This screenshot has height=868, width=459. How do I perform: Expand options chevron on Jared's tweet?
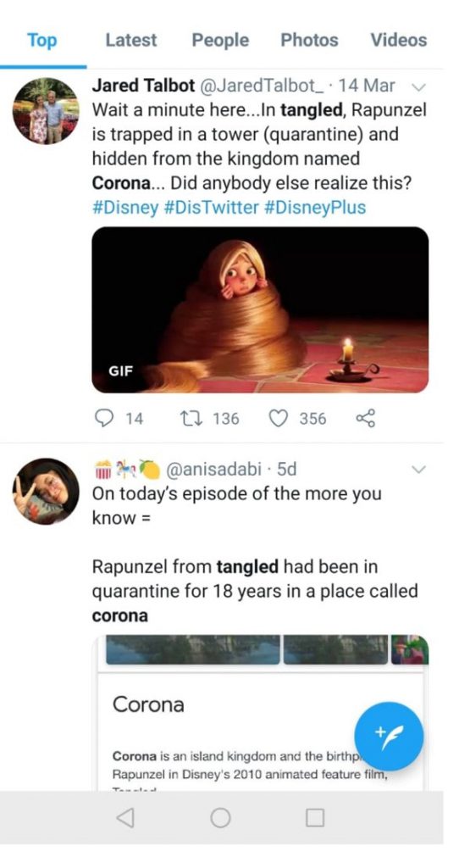(x=419, y=86)
